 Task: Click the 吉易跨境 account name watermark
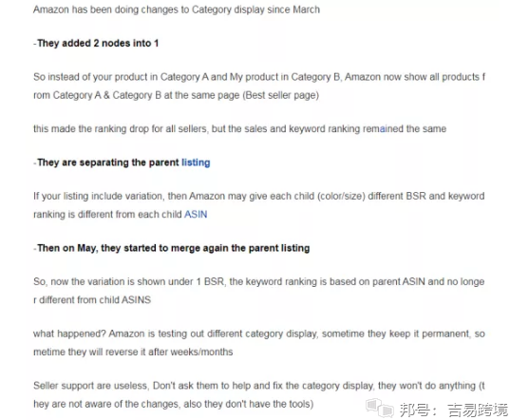(x=478, y=410)
